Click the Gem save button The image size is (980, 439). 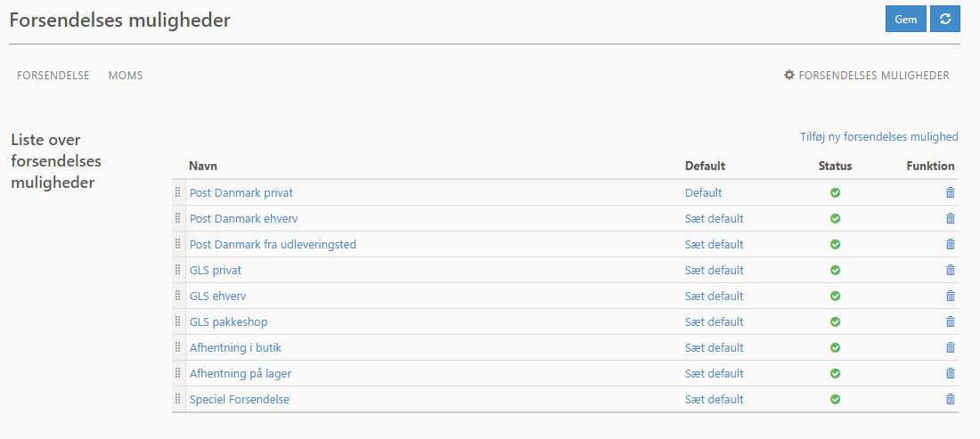tap(906, 20)
